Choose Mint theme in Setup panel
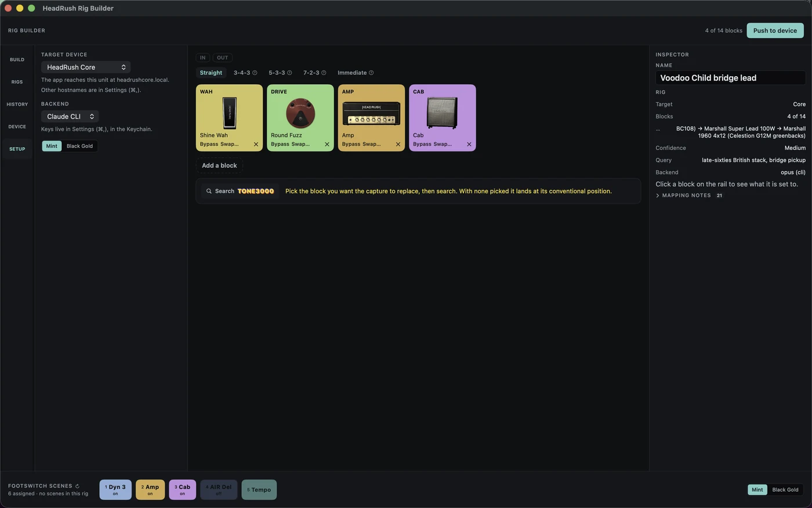 [x=52, y=146]
